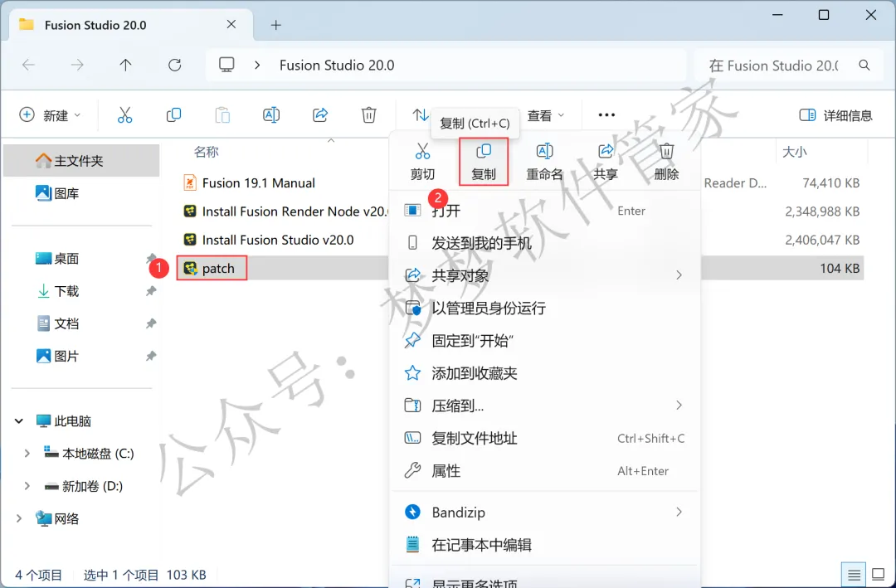The width and height of the screenshot is (896, 588).
Task: Click 添加到收藏夹 menu entry
Action: tap(544, 373)
